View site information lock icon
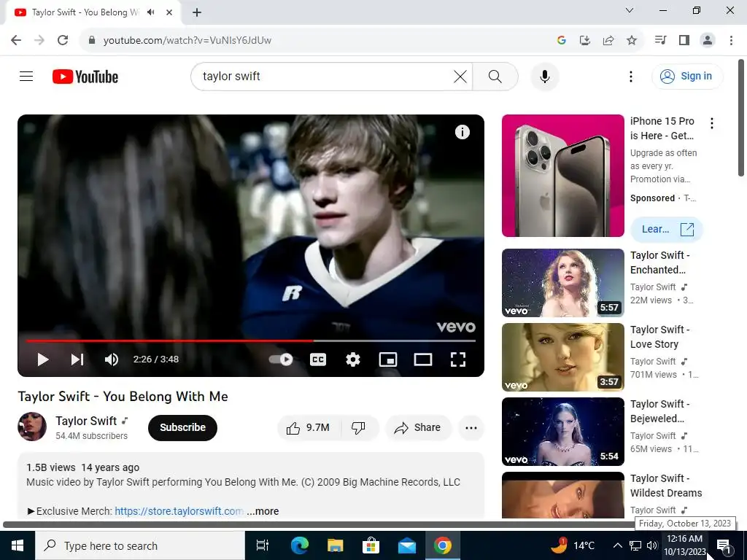Image resolution: width=747 pixels, height=560 pixels. click(92, 40)
